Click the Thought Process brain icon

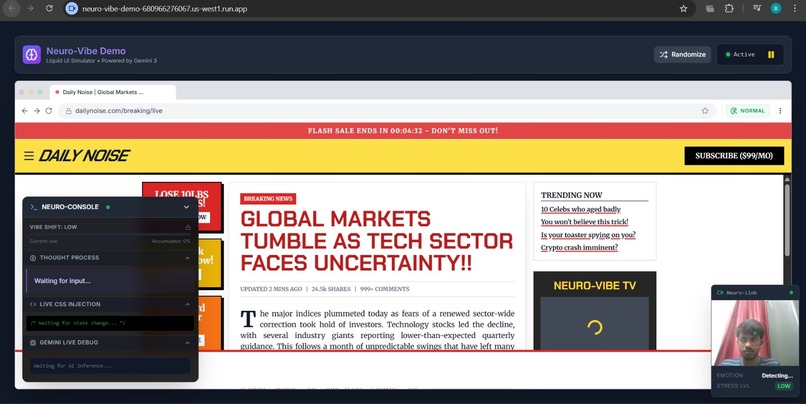pyautogui.click(x=33, y=258)
